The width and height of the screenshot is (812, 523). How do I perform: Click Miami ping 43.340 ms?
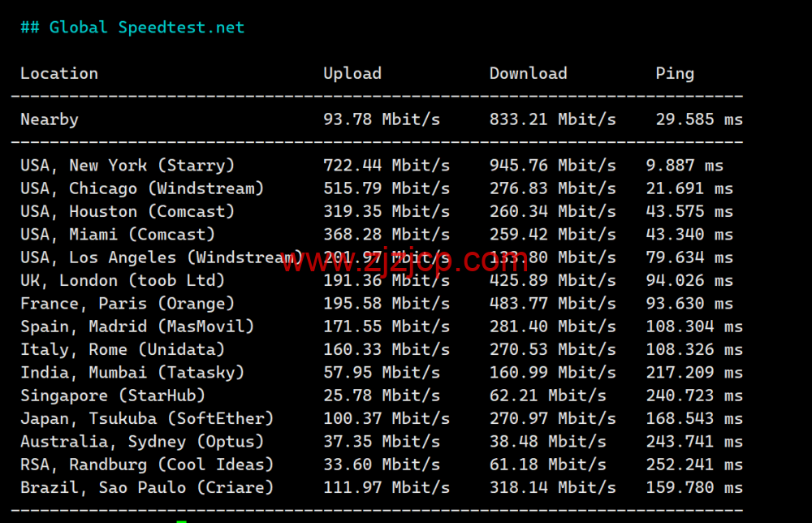click(689, 235)
